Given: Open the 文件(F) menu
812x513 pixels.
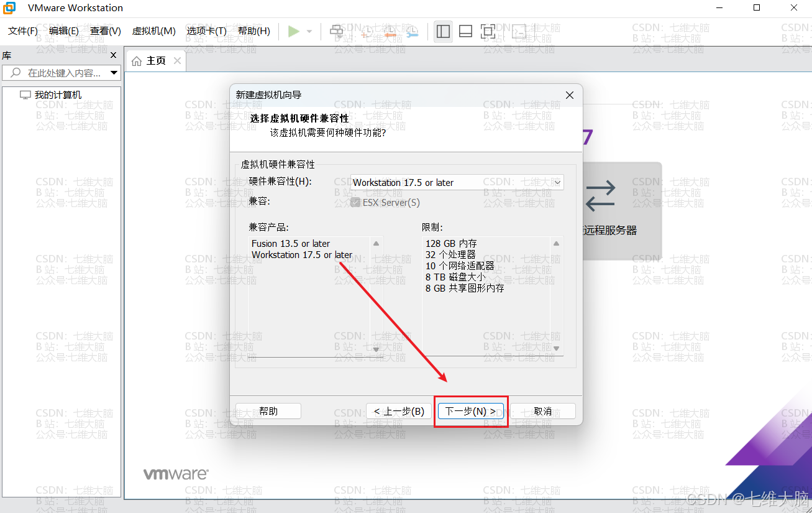Looking at the screenshot, I should coord(23,31).
